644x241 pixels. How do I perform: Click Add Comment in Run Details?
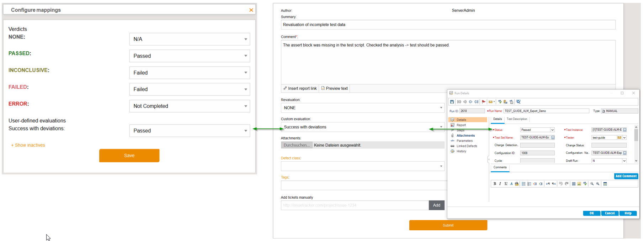click(x=626, y=176)
